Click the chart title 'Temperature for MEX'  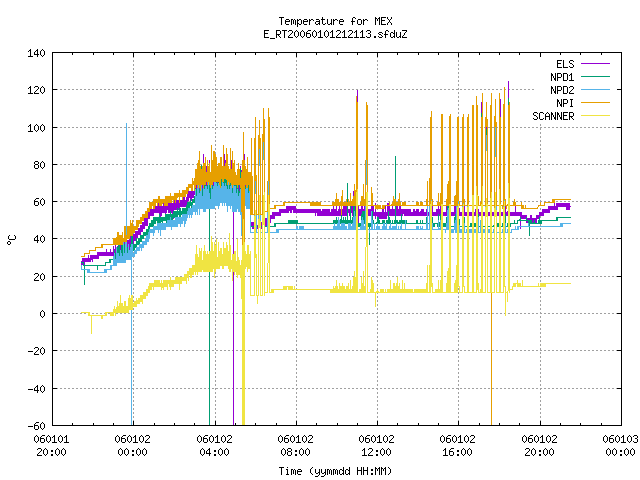pyautogui.click(x=335, y=21)
